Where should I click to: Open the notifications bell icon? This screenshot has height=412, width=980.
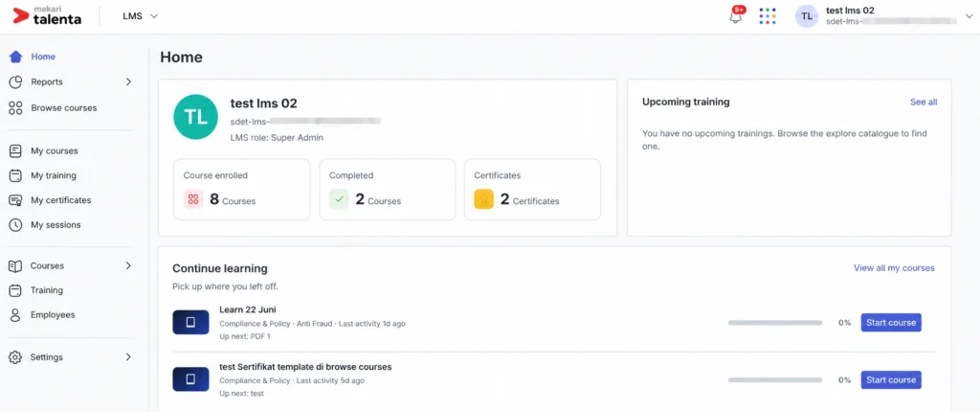pyautogui.click(x=736, y=16)
